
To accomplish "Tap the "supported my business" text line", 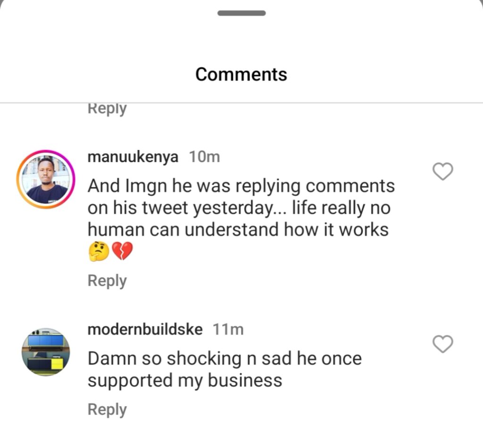I will pyautogui.click(x=185, y=380).
